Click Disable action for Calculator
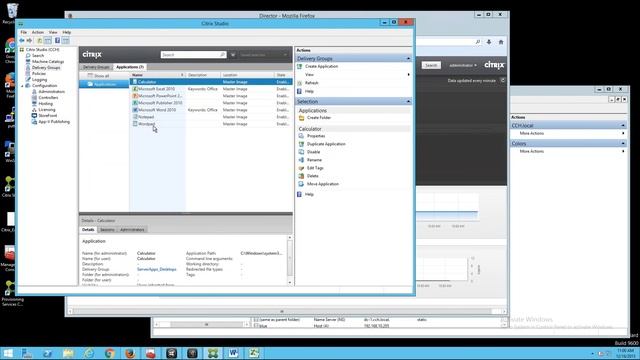Screen dimensions: 640x360 [x=313, y=152]
